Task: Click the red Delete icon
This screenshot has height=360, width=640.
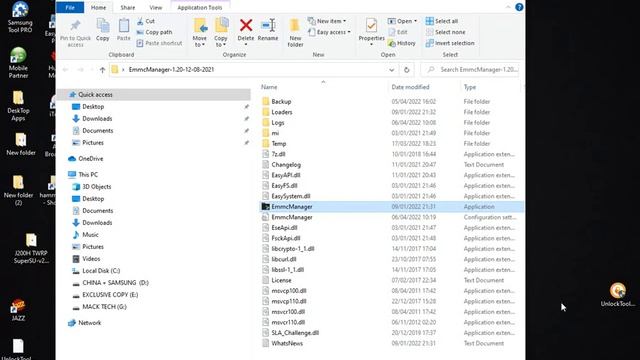Action: [246, 25]
